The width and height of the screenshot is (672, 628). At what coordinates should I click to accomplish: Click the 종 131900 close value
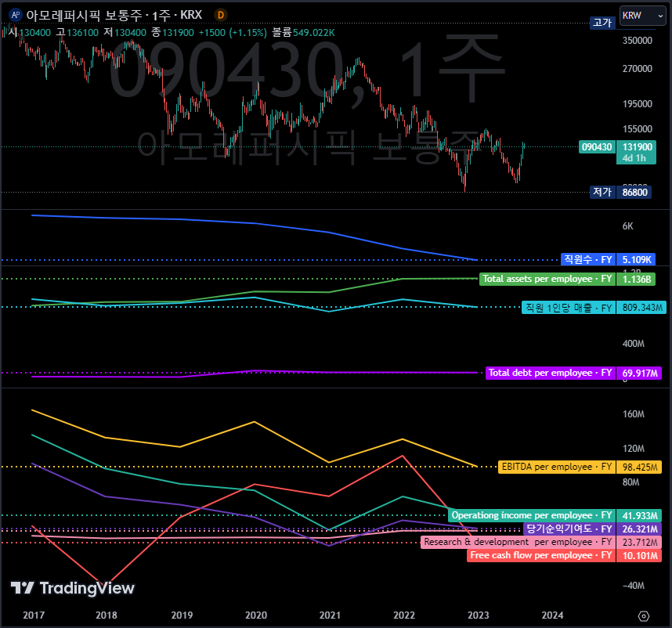point(172,33)
